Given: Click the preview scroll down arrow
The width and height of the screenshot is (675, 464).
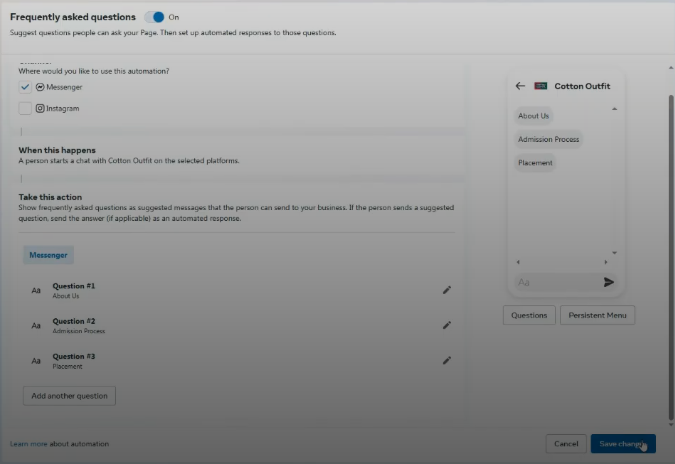Looking at the screenshot, I should 614,252.
